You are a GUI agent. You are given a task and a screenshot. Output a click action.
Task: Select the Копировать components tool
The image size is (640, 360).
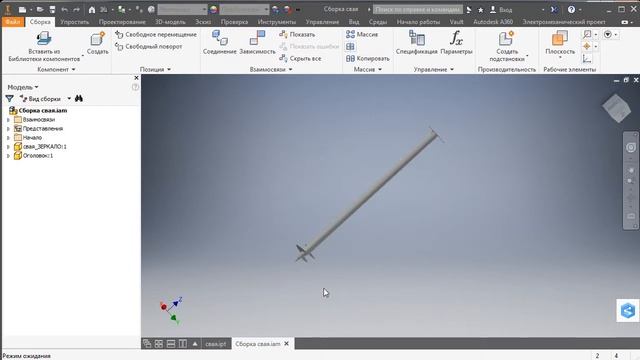367,58
